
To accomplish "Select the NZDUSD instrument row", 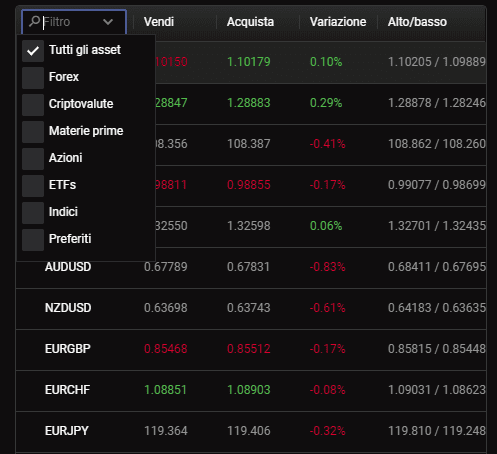I will point(251,309).
